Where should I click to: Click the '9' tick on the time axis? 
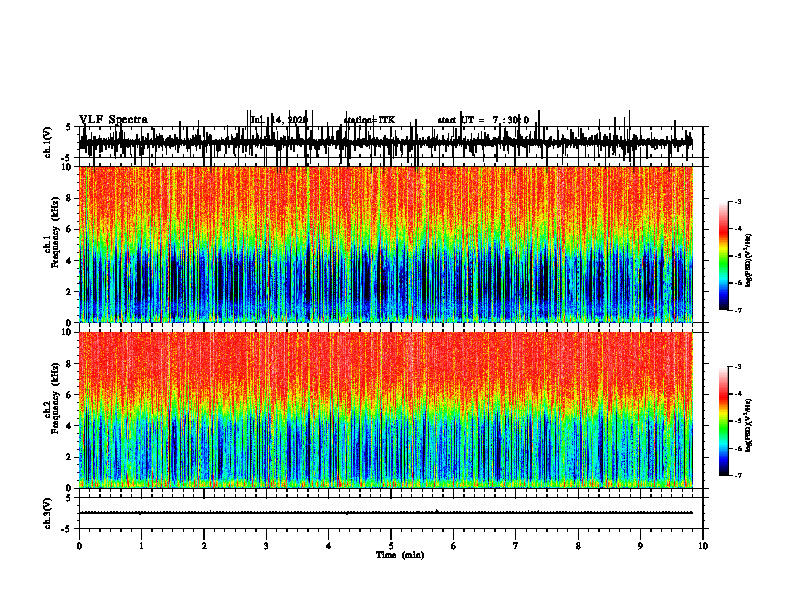[640, 546]
